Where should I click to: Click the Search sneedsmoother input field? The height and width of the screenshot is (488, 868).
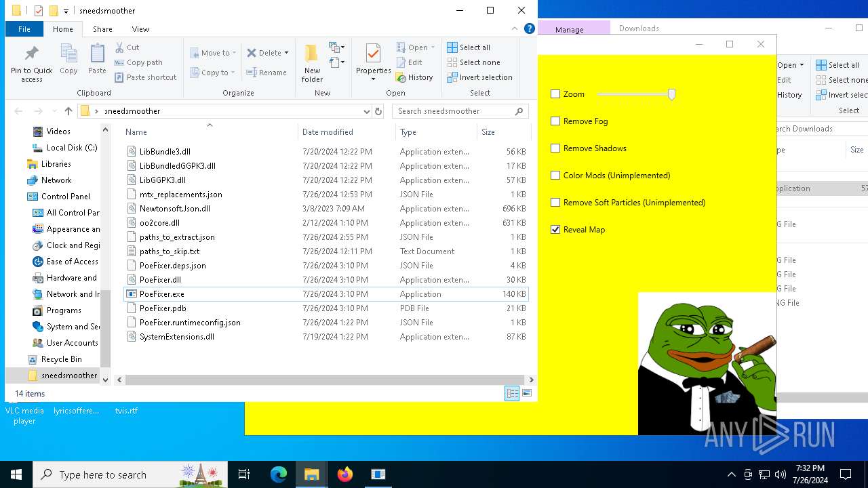(x=453, y=111)
